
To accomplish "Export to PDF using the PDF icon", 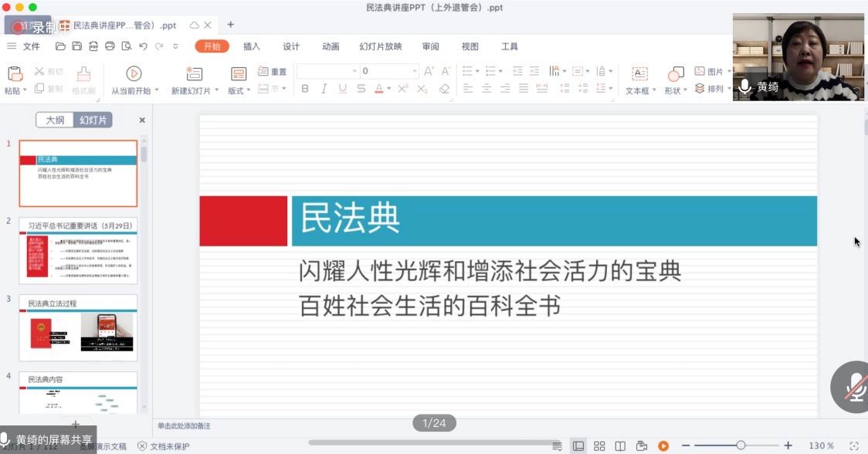I will pyautogui.click(x=93, y=46).
